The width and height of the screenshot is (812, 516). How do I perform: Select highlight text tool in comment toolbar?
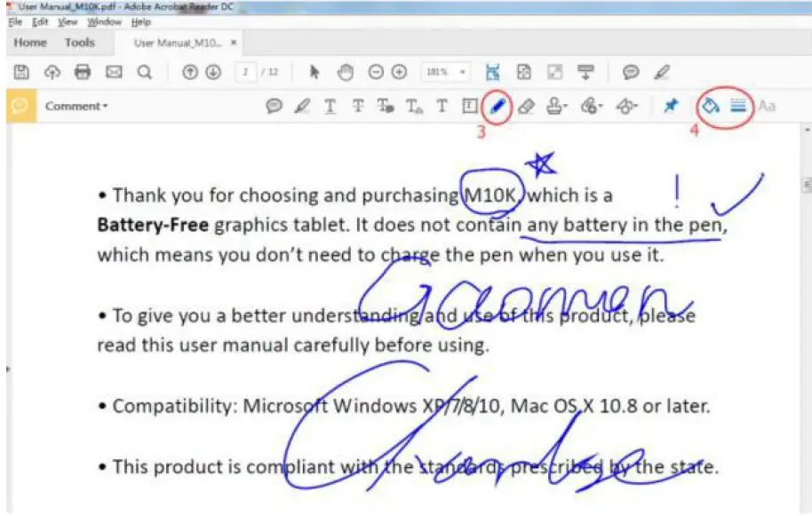pyautogui.click(x=302, y=106)
